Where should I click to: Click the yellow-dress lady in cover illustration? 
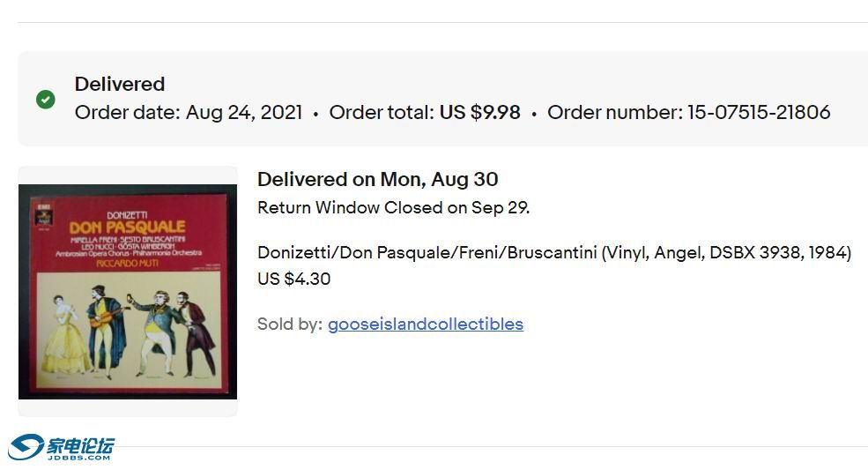pos(66,335)
